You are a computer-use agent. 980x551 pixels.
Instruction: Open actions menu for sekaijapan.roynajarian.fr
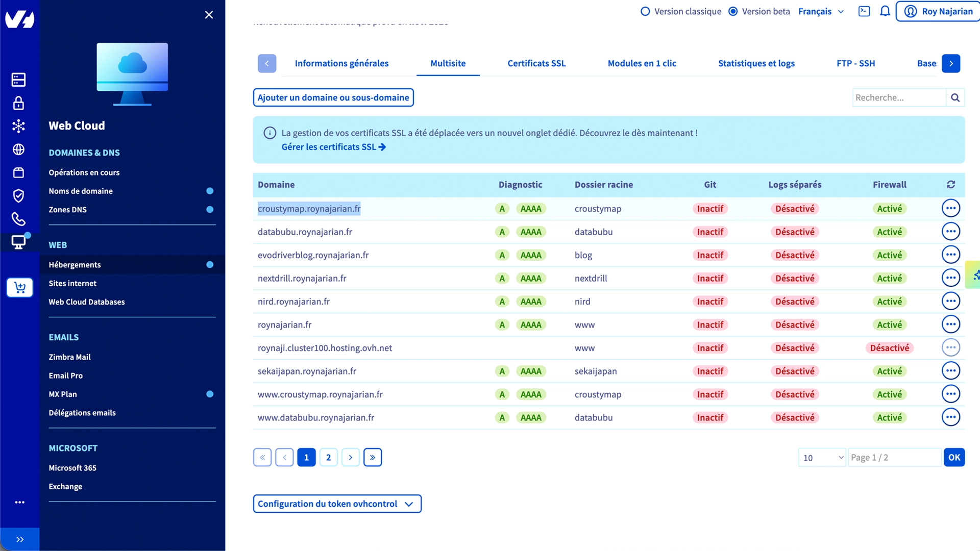[950, 371]
